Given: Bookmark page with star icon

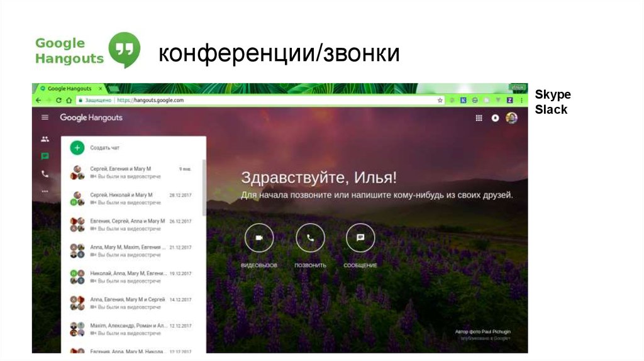Looking at the screenshot, I should 440,100.
